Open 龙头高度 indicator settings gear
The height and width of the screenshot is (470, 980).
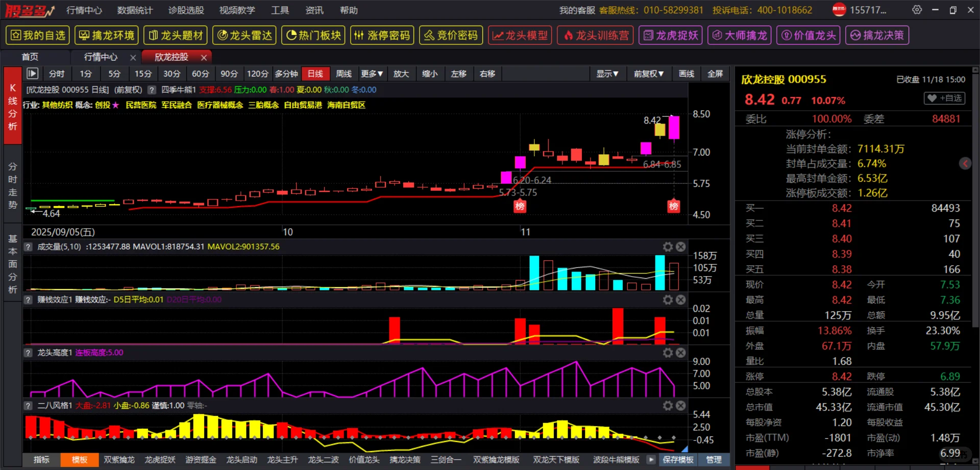tap(668, 353)
